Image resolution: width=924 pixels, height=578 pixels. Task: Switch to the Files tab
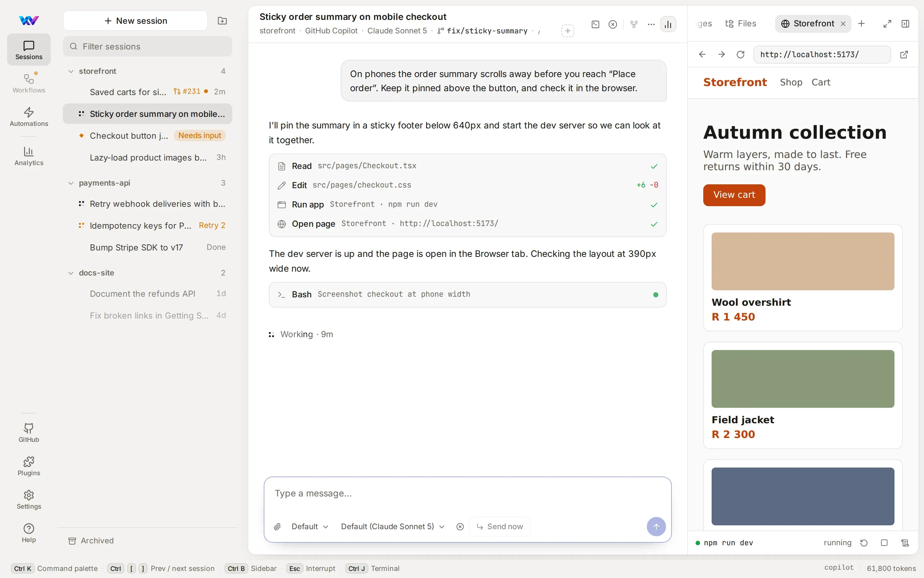coord(741,24)
